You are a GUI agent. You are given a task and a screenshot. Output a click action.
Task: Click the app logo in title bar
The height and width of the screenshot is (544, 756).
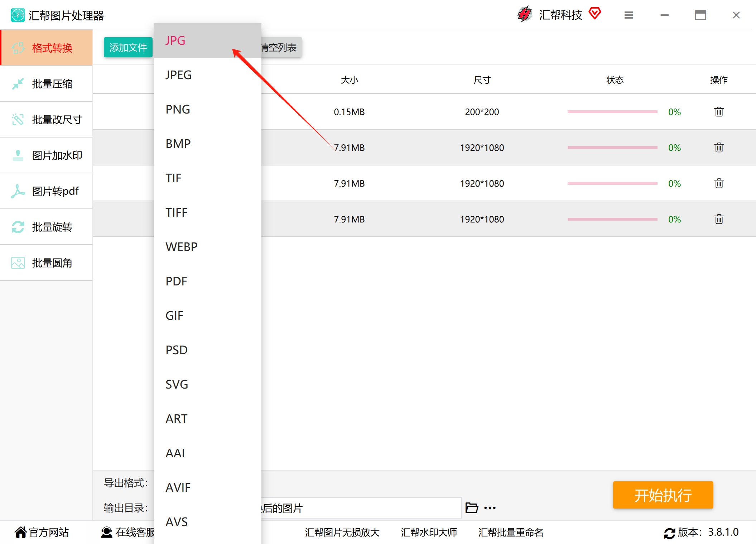pos(18,15)
